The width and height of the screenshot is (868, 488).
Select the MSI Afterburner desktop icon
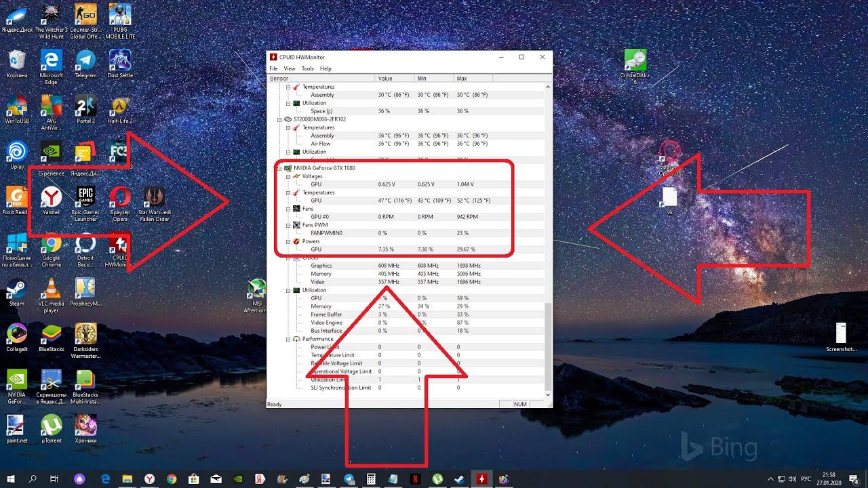257,296
